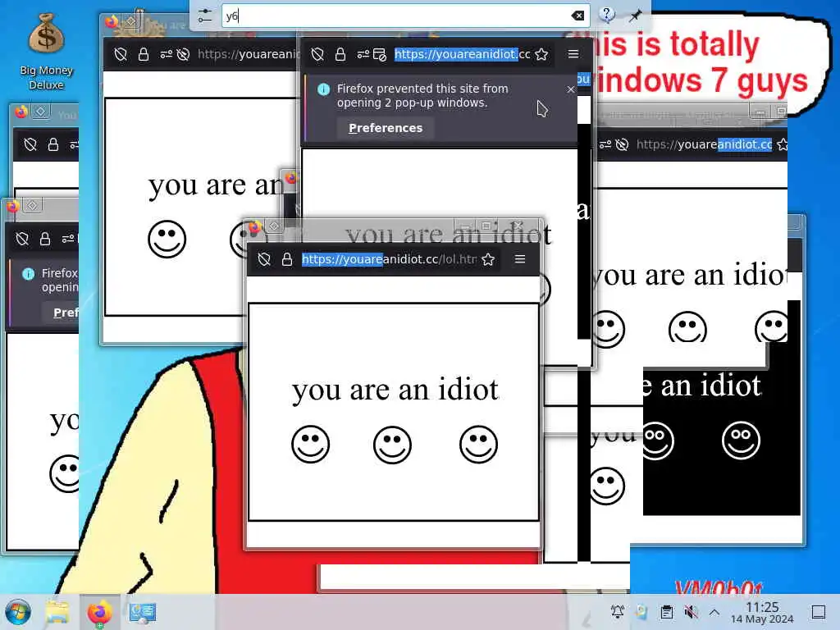Toggle diamond titlebar button in far-left lower window

[x=32, y=205]
